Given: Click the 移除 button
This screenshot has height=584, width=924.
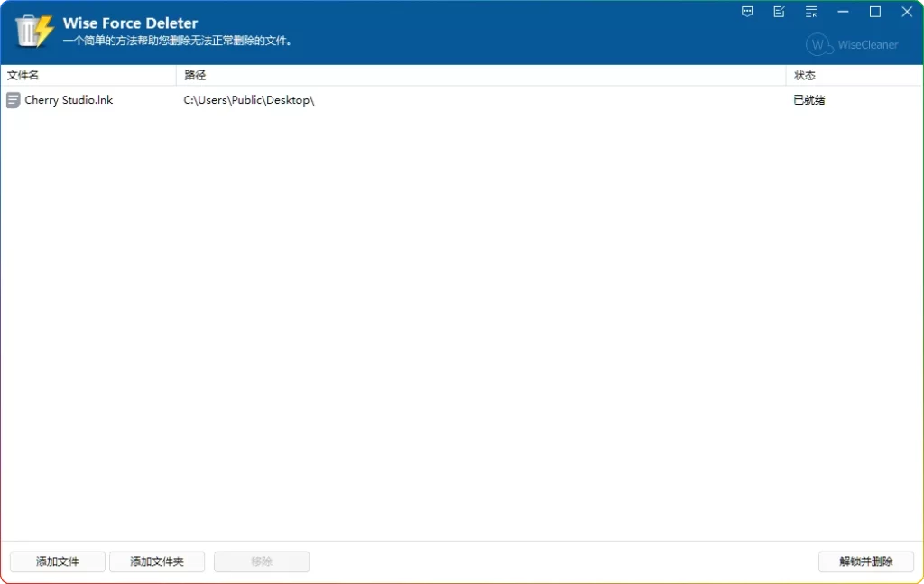Looking at the screenshot, I should 262,561.
